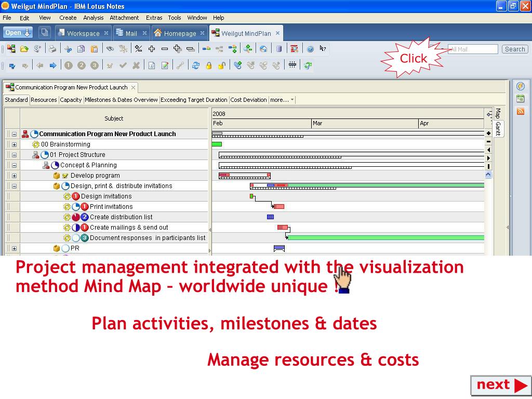This screenshot has height=399, width=532.
Task: Zoom in Gantt with plus button
Action: click(488, 134)
